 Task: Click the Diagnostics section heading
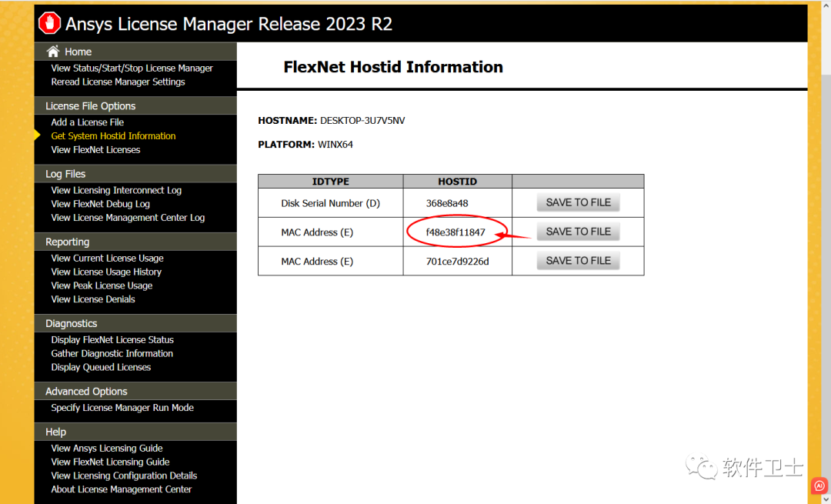pyautogui.click(x=71, y=323)
